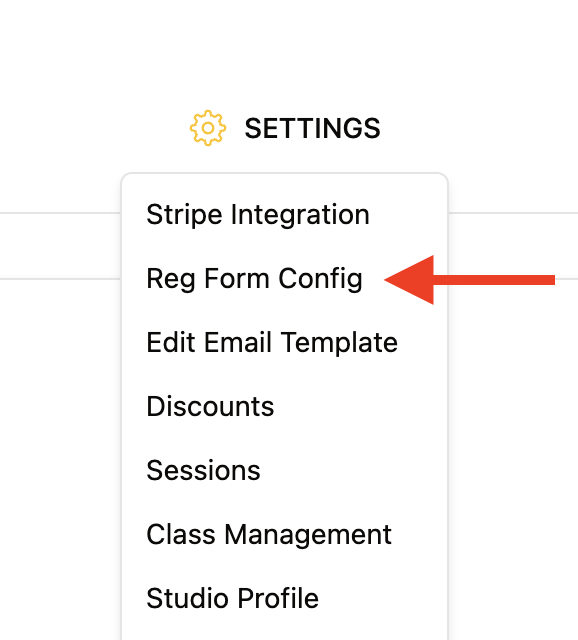Open Studio Profile settings
This screenshot has height=640, width=578.
(x=233, y=598)
